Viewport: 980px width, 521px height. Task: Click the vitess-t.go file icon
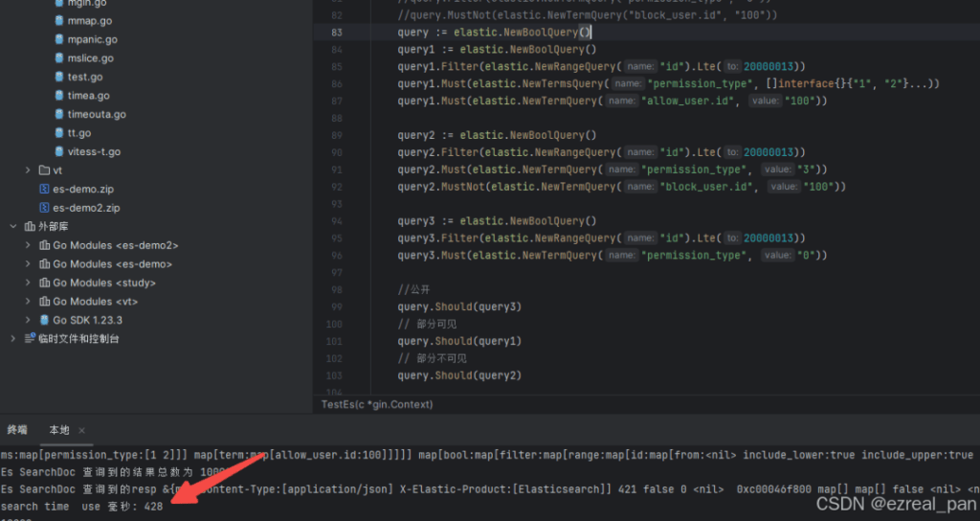(58, 151)
